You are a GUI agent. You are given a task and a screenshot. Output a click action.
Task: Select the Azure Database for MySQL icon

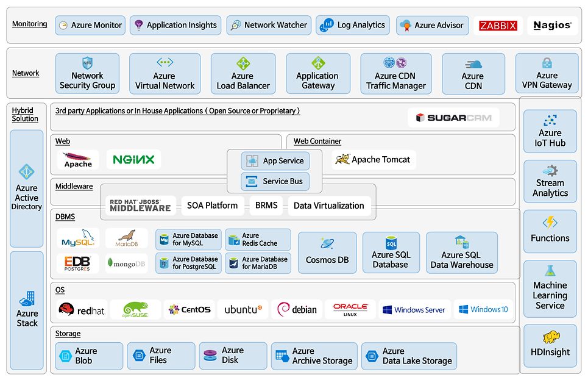[x=165, y=240]
